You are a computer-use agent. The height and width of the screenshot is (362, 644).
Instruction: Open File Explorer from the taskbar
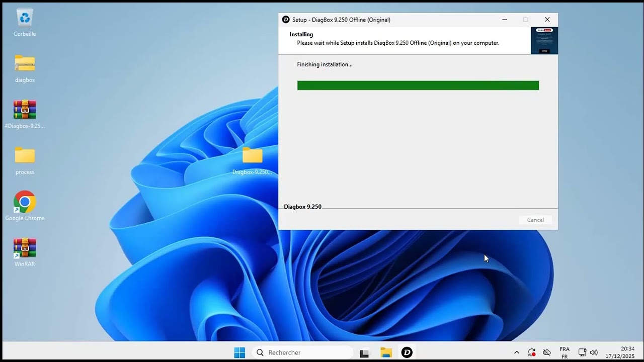coord(386,352)
